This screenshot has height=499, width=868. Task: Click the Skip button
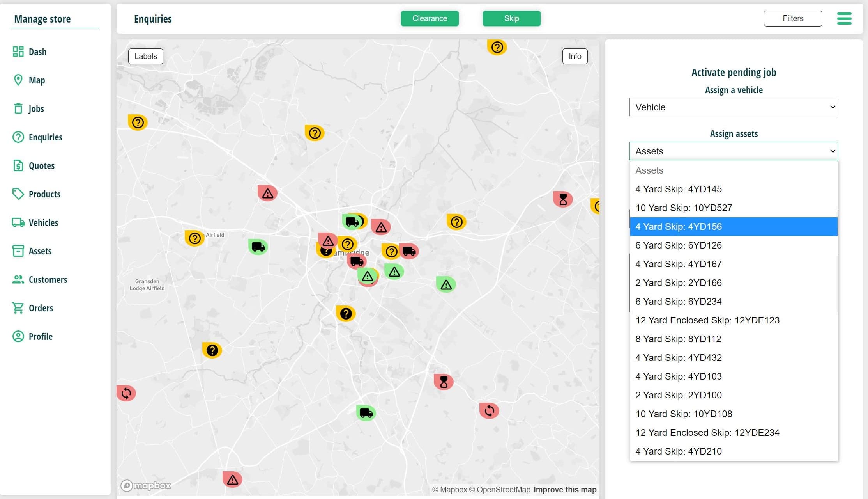click(x=511, y=18)
